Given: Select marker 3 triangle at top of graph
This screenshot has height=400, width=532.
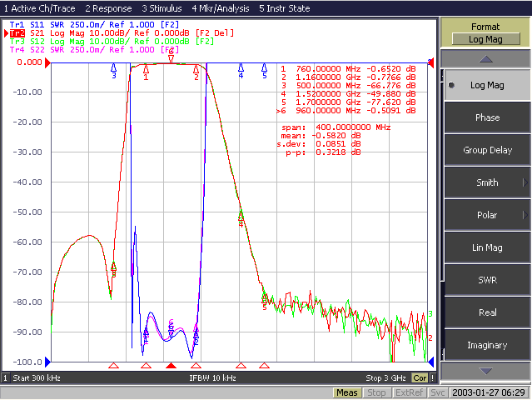Looking at the screenshot, I should tap(114, 67).
